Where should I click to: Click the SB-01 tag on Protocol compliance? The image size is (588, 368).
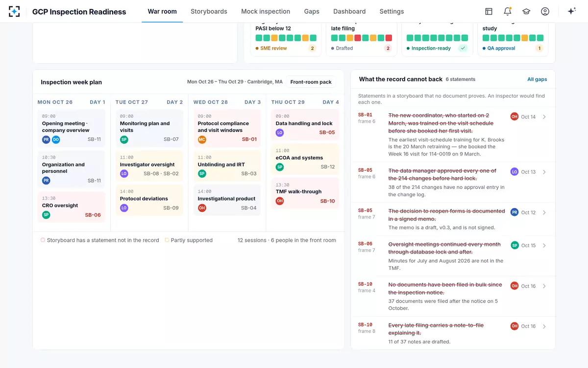point(249,139)
